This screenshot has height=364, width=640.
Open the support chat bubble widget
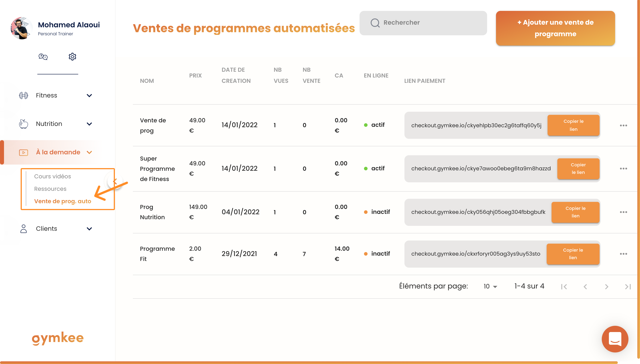point(615,339)
